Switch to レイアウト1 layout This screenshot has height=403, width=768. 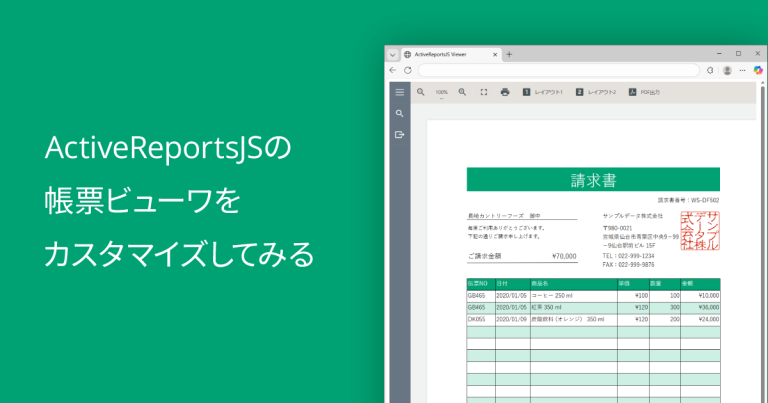[x=543, y=92]
